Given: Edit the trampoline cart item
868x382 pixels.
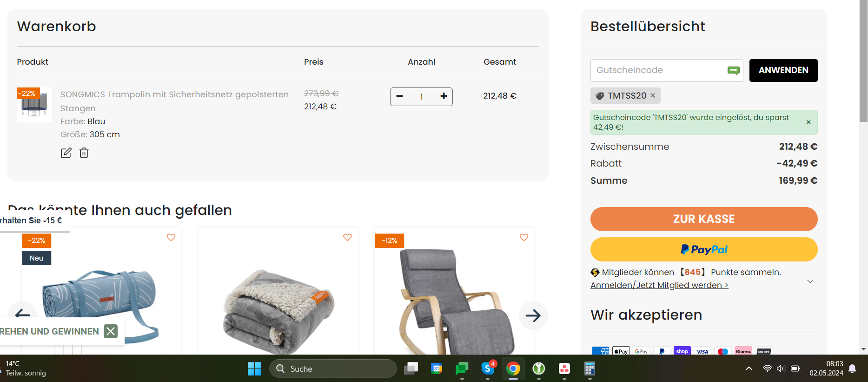Looking at the screenshot, I should pos(66,153).
